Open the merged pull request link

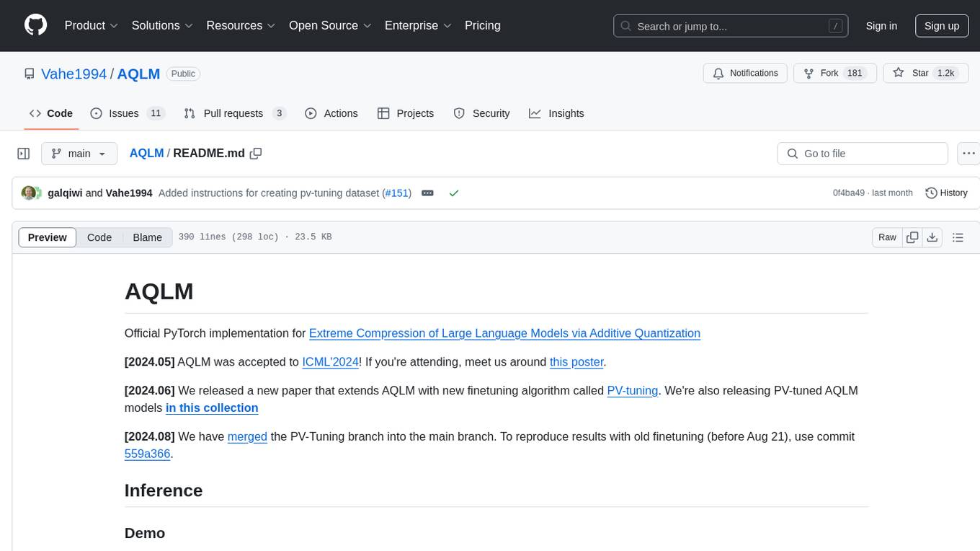pyautogui.click(x=247, y=437)
